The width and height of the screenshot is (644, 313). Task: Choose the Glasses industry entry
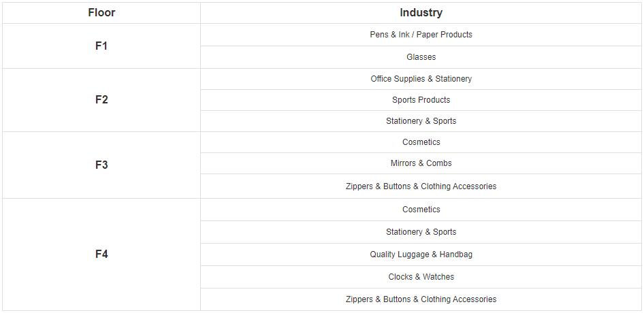pos(421,57)
